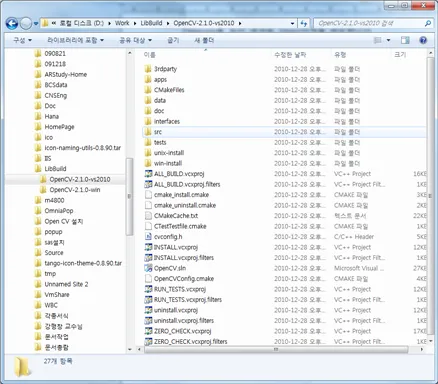This screenshot has width=438, height=384.
Task: Select ARStudy-Home in the folder tree
Action: pos(66,74)
